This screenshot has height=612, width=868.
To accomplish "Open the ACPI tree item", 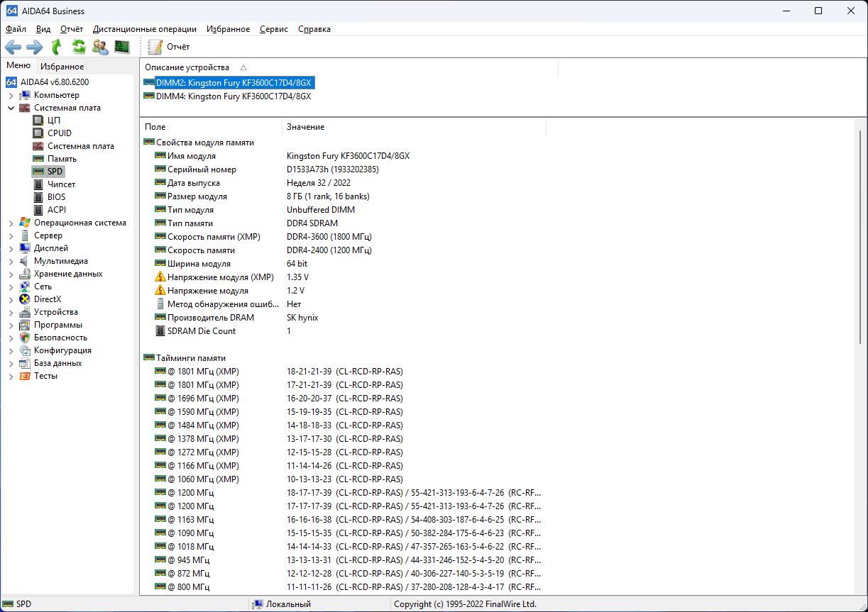I will click(x=56, y=210).
